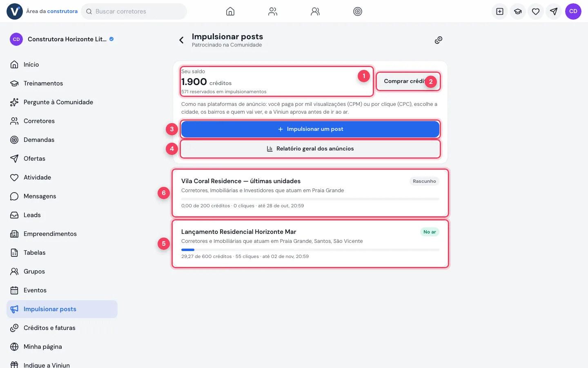Go to Leads in the sidebar

tap(62, 215)
